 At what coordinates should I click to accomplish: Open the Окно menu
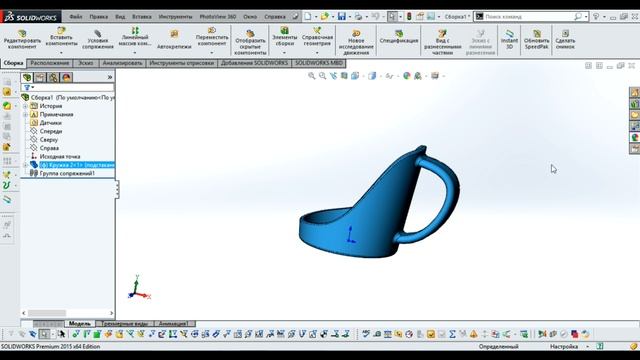click(x=250, y=17)
